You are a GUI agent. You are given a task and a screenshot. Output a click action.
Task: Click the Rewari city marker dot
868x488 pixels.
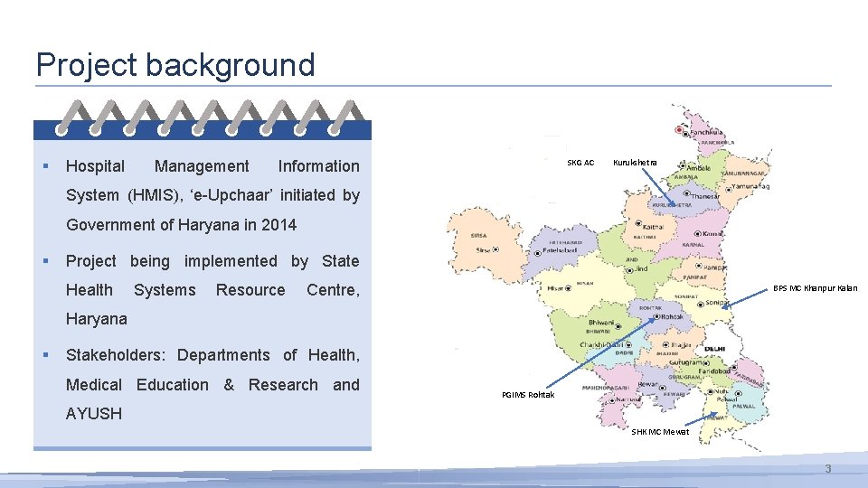(x=662, y=388)
